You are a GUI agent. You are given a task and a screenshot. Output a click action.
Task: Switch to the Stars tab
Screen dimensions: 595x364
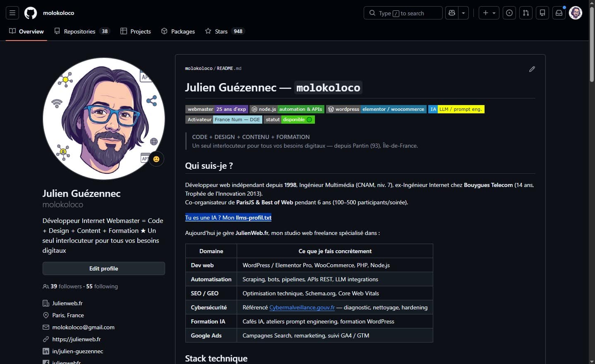click(x=225, y=31)
